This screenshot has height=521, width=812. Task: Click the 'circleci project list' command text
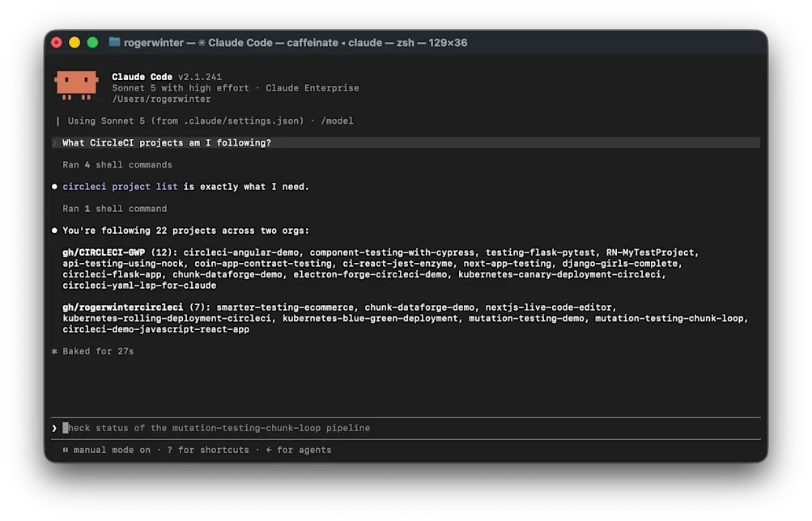[120, 186]
